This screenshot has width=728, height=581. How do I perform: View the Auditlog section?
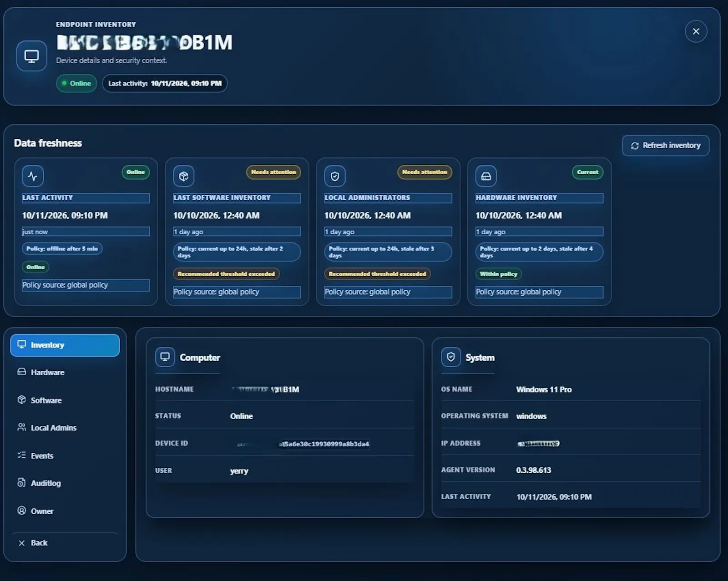point(65,483)
